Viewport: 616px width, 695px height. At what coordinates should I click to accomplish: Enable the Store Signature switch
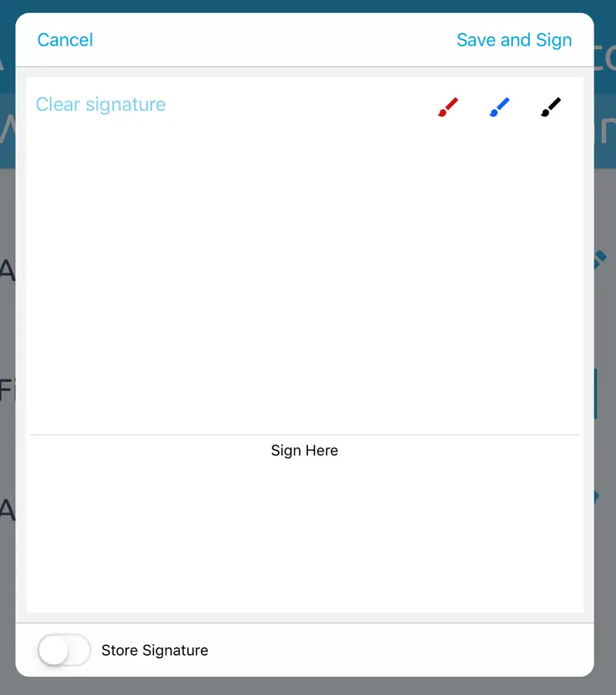tap(64, 650)
